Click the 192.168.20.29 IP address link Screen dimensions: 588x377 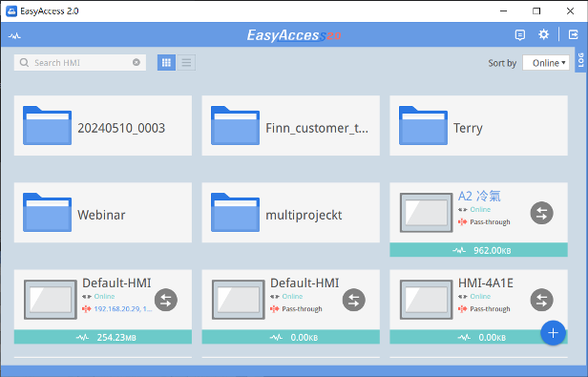coord(122,309)
